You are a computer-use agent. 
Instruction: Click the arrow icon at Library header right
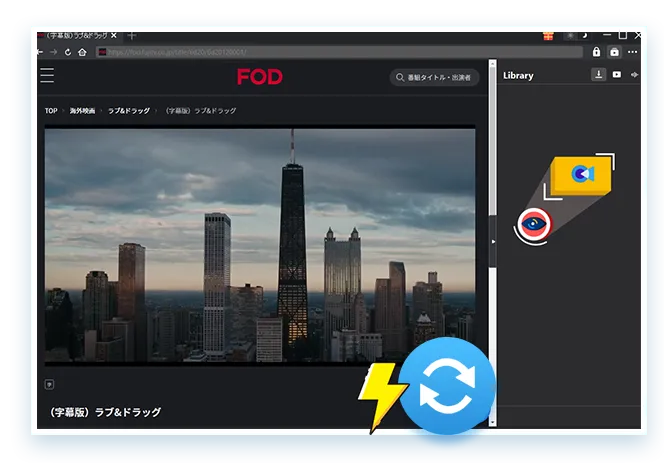634,75
